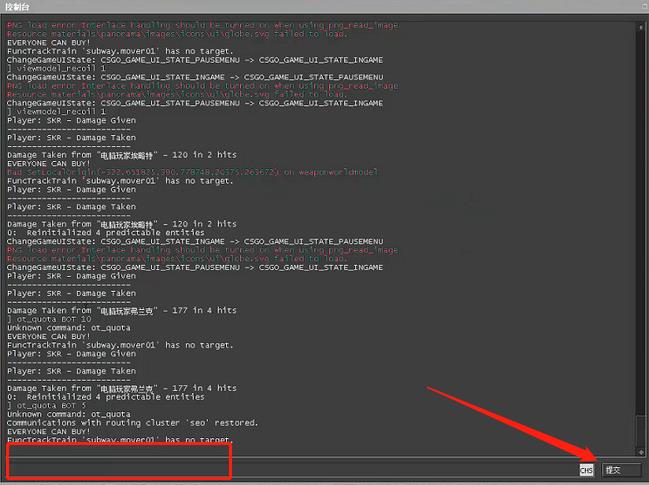Click the console command input field
Screen dimensions: 649x485
click(290, 469)
